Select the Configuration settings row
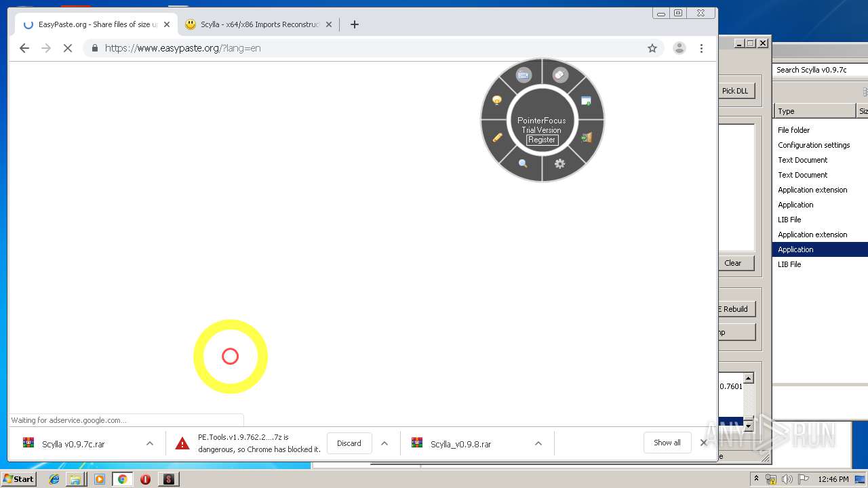The width and height of the screenshot is (868, 488). tap(820, 145)
